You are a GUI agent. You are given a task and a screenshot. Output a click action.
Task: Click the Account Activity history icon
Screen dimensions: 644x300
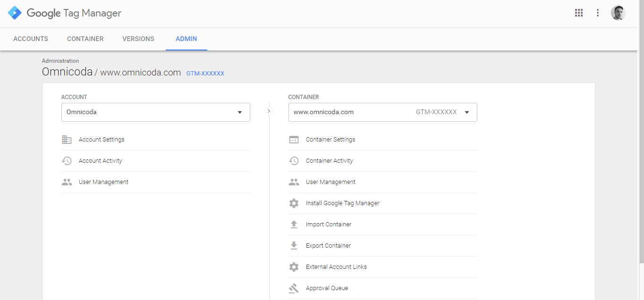point(67,161)
